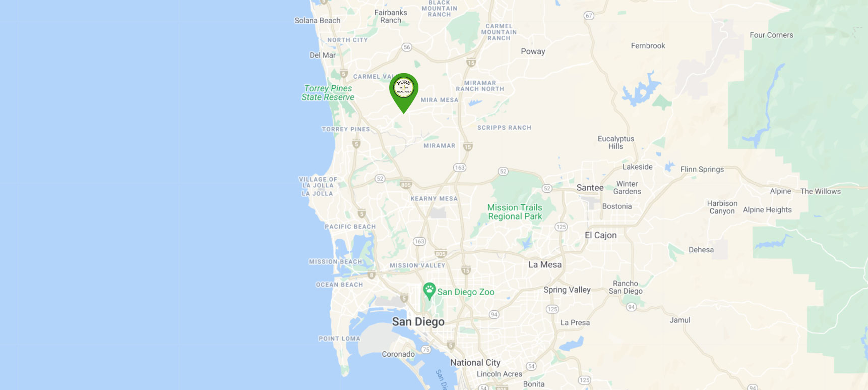Screen dimensions: 868x390
Task: Click the Route 125 shield near El Cajon
Action: coord(561,227)
